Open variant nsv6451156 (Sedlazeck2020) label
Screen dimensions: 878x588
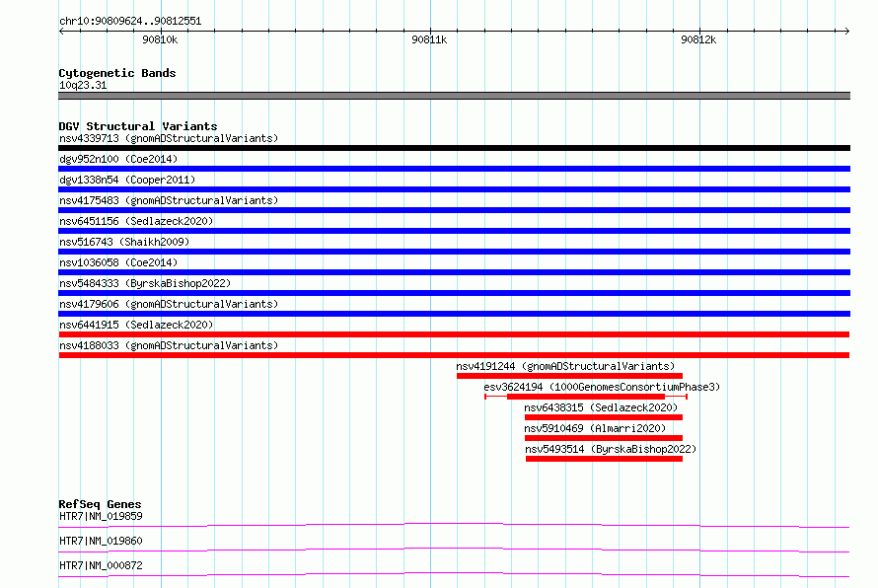(136, 221)
